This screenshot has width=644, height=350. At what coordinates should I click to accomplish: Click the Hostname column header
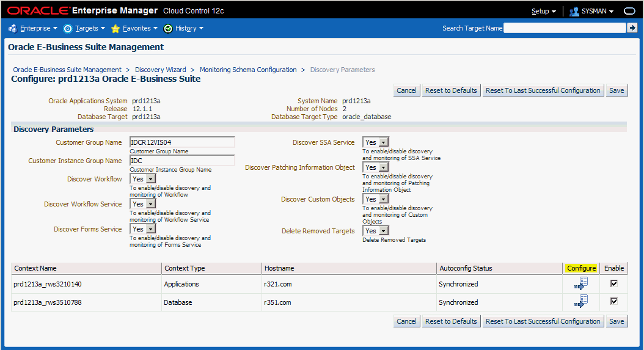click(349, 268)
